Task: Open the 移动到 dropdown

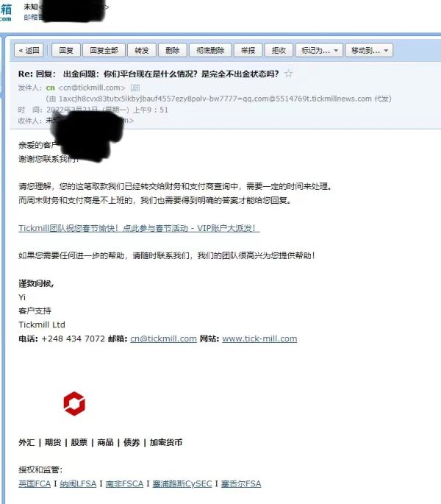Action: click(369, 51)
